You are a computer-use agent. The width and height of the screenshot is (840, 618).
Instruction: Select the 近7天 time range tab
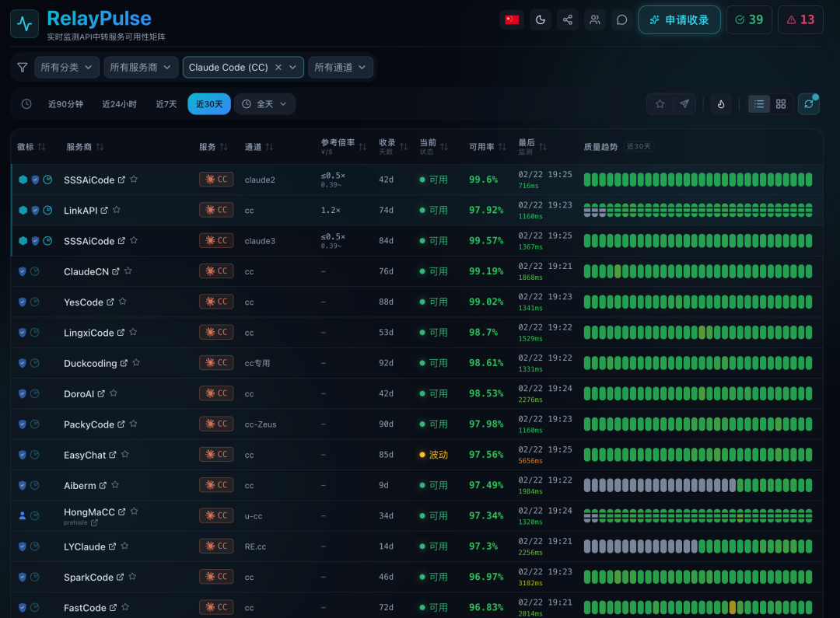click(166, 104)
